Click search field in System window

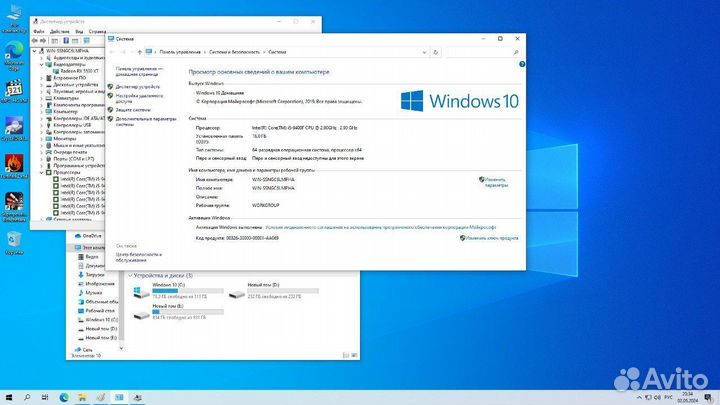[483, 52]
